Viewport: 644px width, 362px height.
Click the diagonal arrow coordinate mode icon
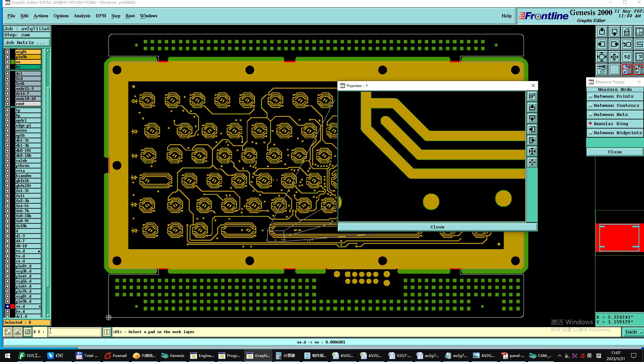tap(8, 332)
